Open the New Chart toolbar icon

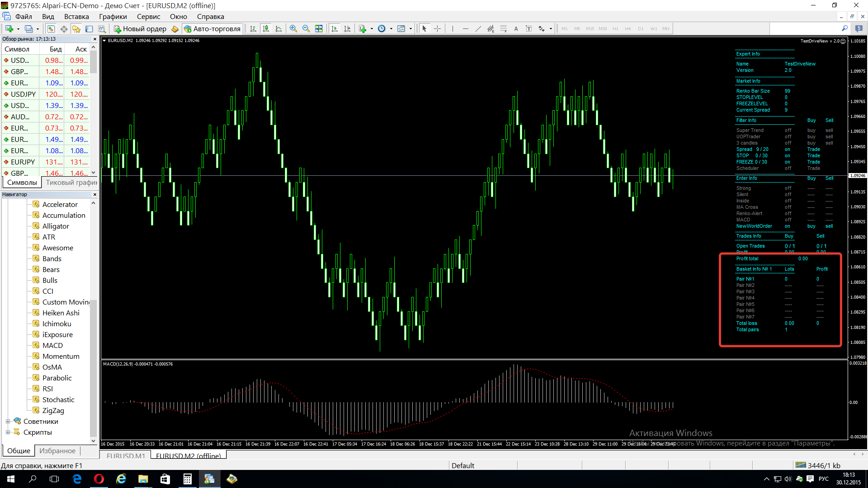pos(9,28)
